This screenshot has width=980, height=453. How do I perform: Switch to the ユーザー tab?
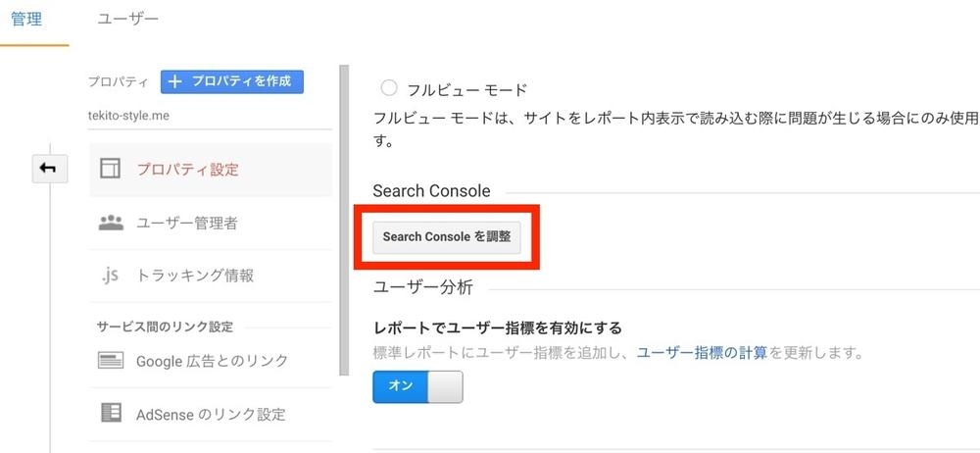click(x=127, y=19)
